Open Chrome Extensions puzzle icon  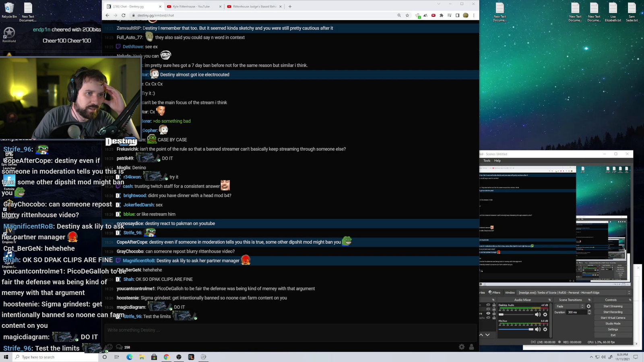coord(442,15)
